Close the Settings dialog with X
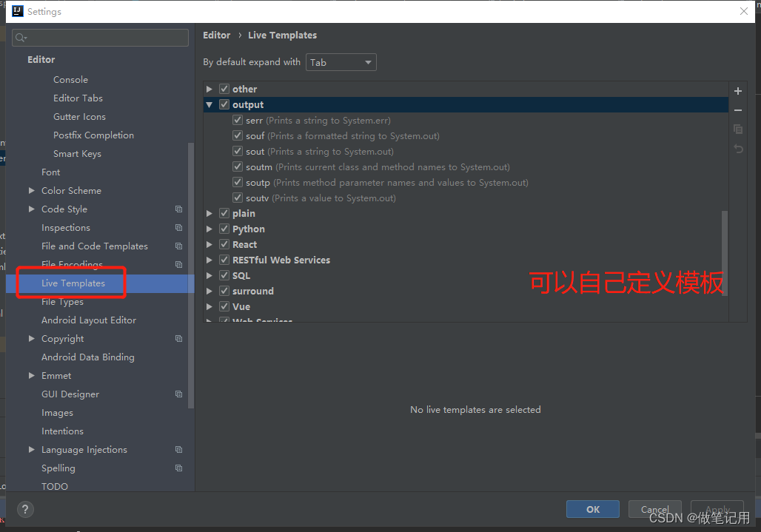The width and height of the screenshot is (761, 532). 743,11
